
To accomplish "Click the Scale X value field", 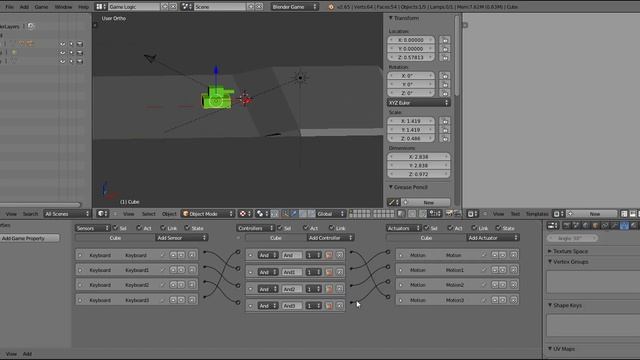I will (x=411, y=121).
